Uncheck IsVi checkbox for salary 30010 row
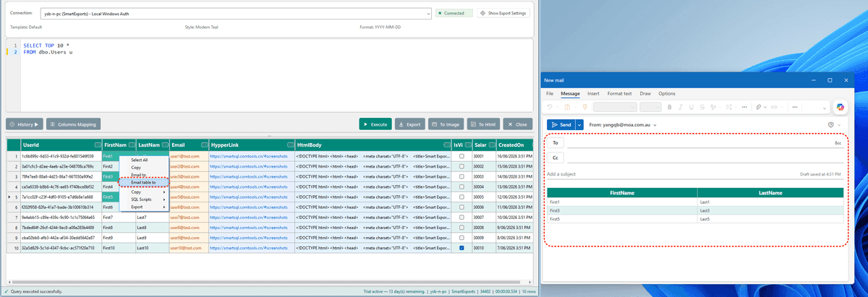 click(461, 247)
